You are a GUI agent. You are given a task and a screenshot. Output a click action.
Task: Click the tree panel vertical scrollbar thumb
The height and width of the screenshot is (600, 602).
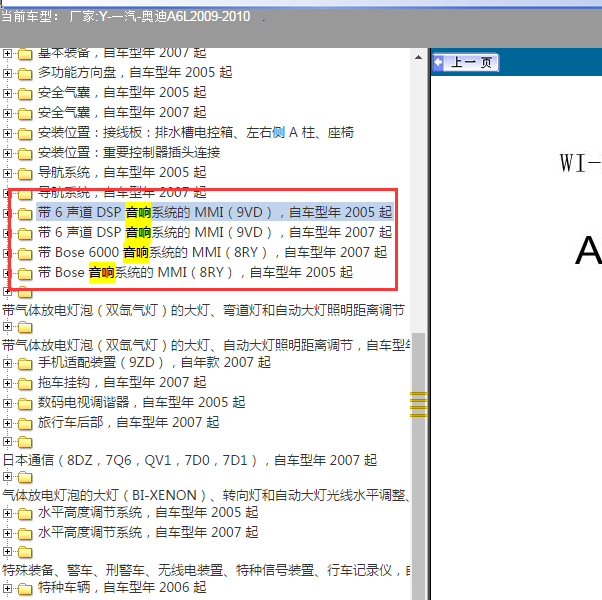pyautogui.click(x=418, y=464)
